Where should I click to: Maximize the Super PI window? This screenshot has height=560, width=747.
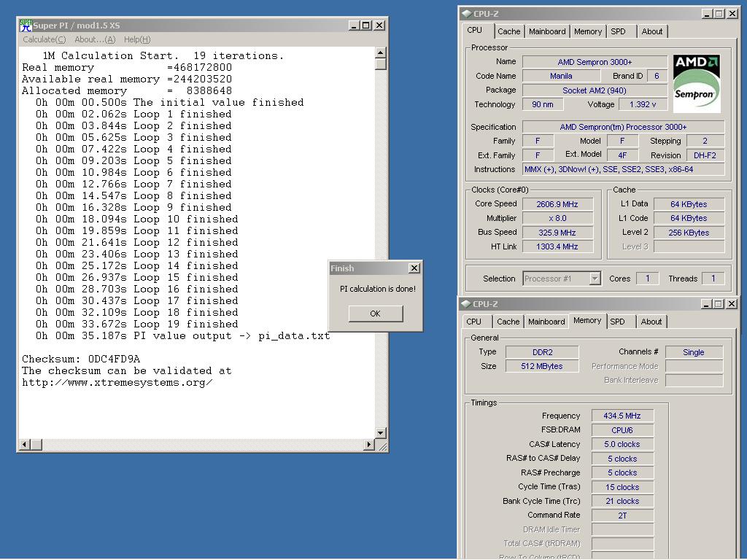click(x=366, y=26)
